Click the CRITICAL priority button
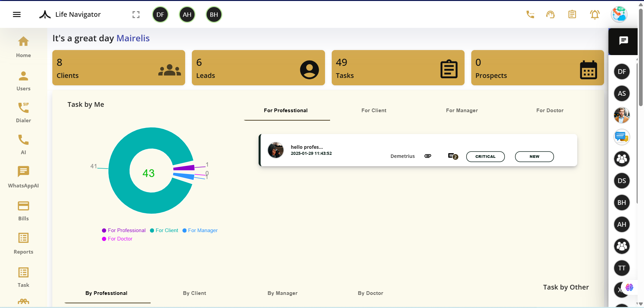This screenshot has width=644, height=308. pyautogui.click(x=485, y=157)
